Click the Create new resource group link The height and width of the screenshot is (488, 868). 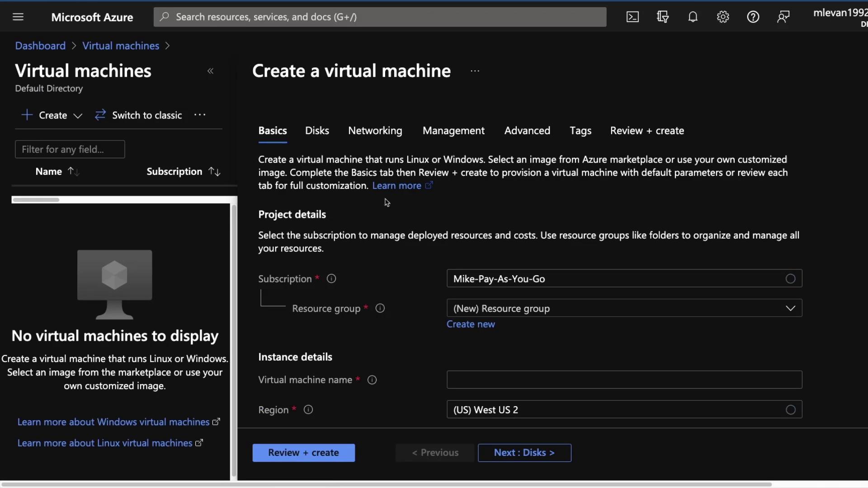(x=471, y=324)
